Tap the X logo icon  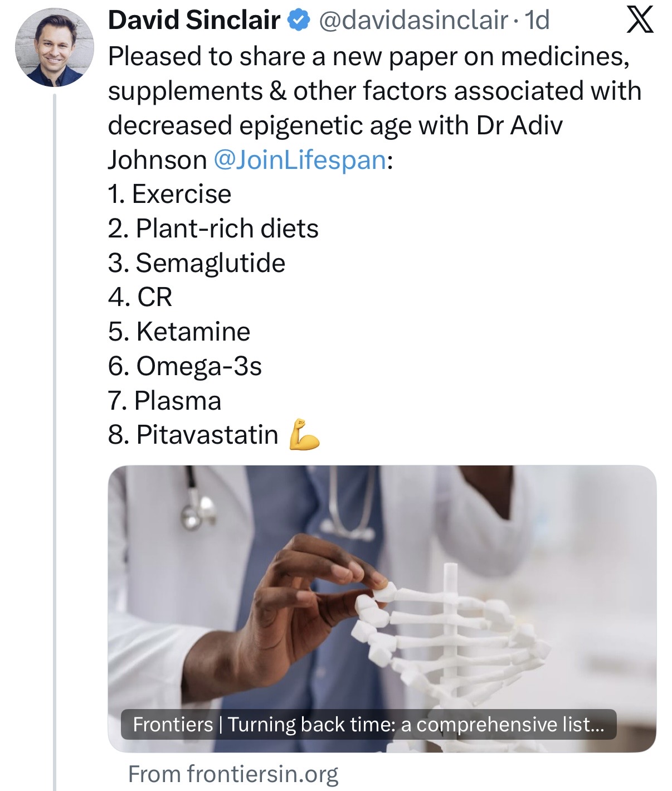click(x=640, y=21)
